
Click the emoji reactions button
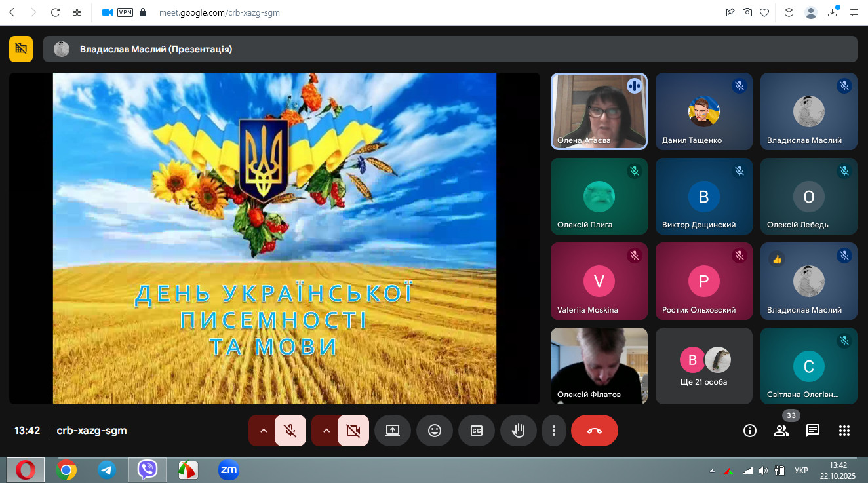tap(434, 431)
